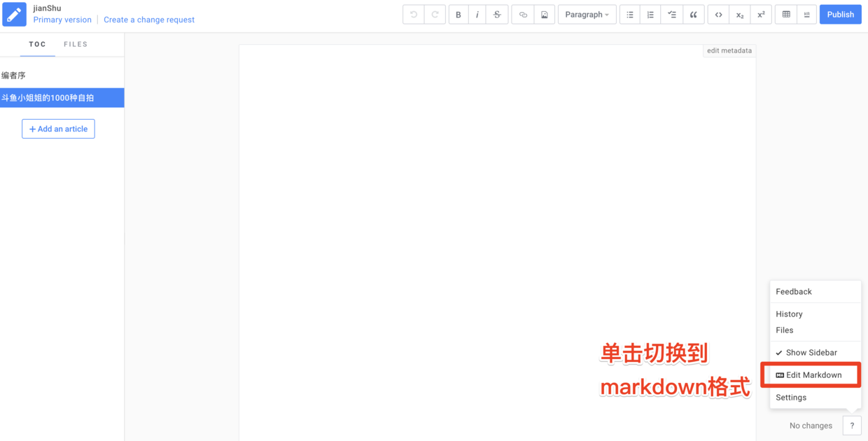The width and height of the screenshot is (868, 441).
Task: Open Create a change request link
Action: [x=149, y=20]
